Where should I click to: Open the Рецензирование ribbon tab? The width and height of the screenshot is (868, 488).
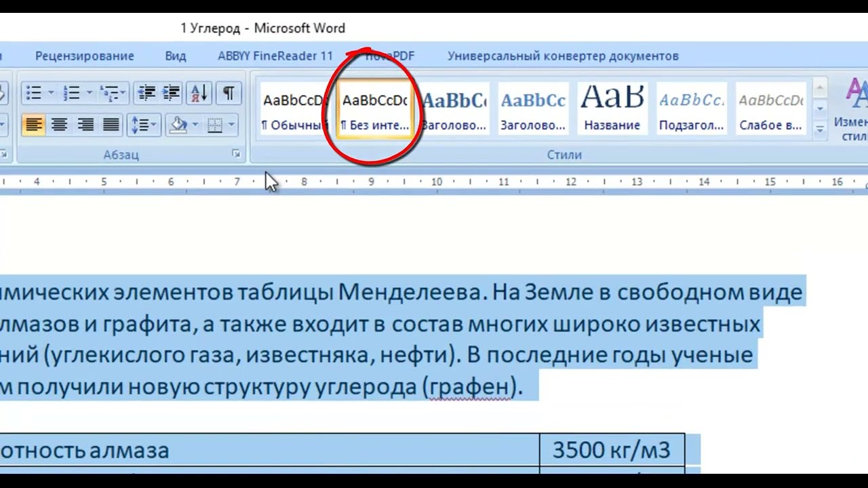click(85, 56)
